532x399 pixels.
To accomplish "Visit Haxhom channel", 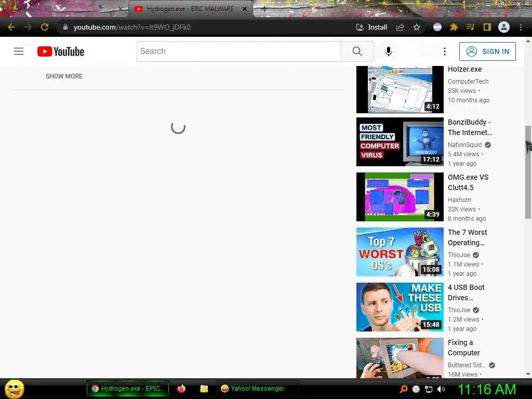I will click(459, 200).
